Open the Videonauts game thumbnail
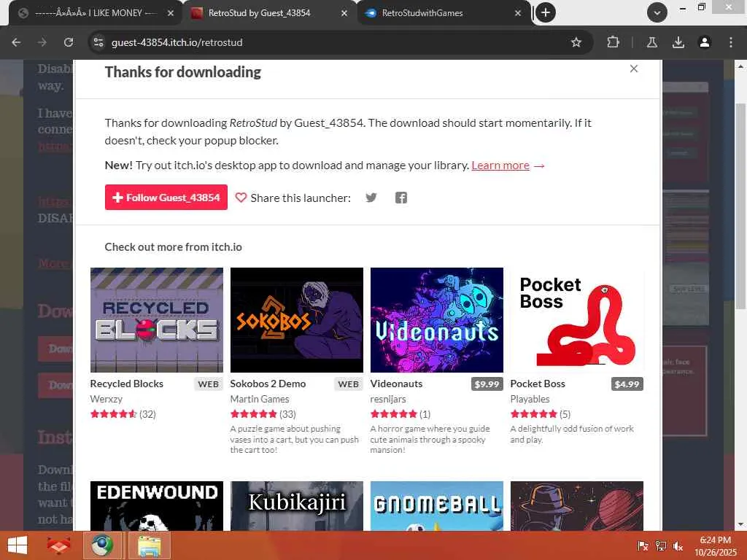 [x=437, y=320]
